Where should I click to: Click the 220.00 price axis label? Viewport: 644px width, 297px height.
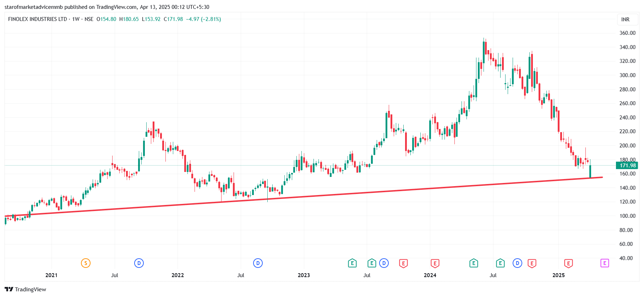coord(627,131)
